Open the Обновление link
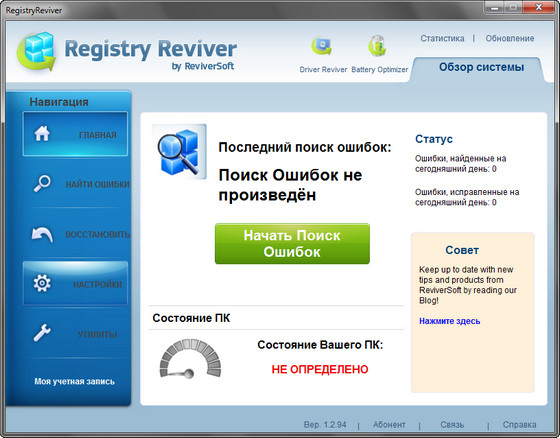Screen dimensions: 560x438 tap(510, 38)
